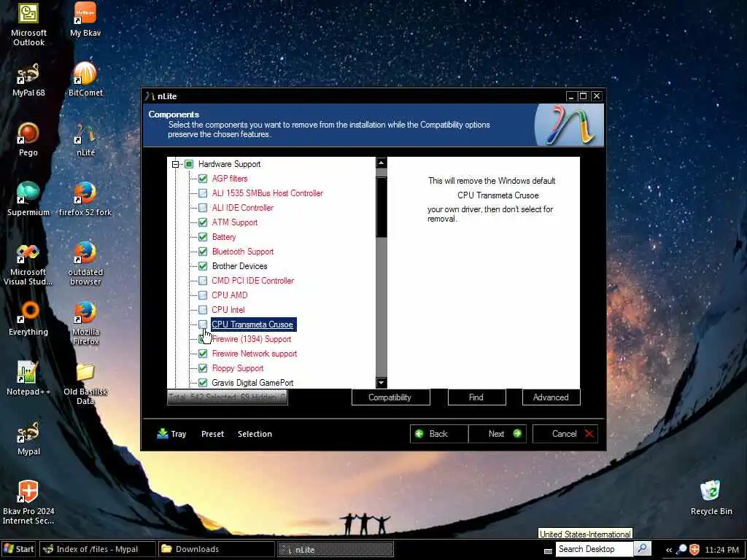Check the CMD PCI IDE Controller box
This screenshot has width=747, height=560.
pyautogui.click(x=203, y=281)
